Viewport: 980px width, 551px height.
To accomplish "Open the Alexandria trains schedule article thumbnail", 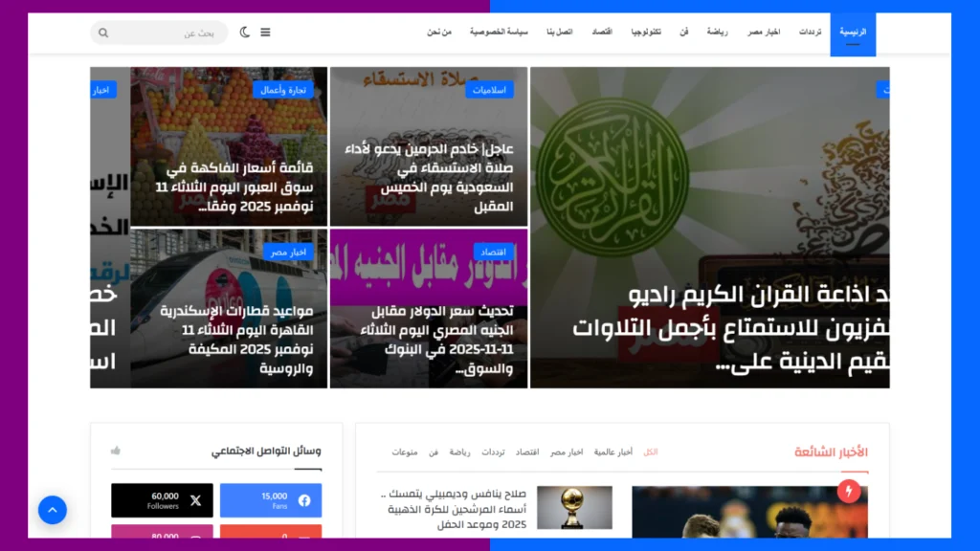I will click(x=229, y=308).
